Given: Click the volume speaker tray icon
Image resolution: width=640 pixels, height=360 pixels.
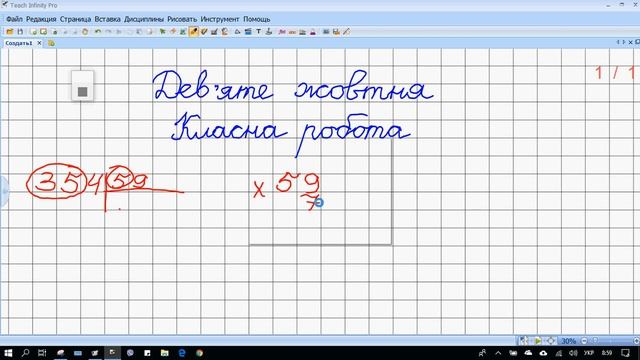Looking at the screenshot, I should [x=573, y=353].
